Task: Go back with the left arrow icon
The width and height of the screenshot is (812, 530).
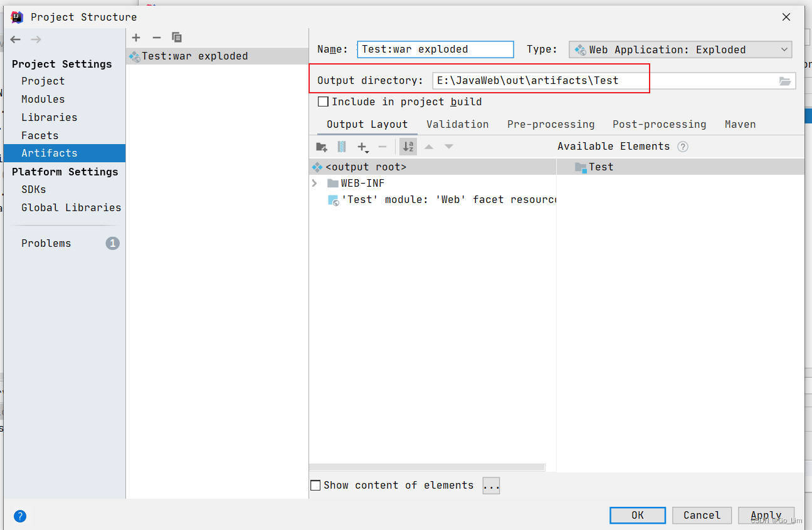Action: tap(16, 39)
